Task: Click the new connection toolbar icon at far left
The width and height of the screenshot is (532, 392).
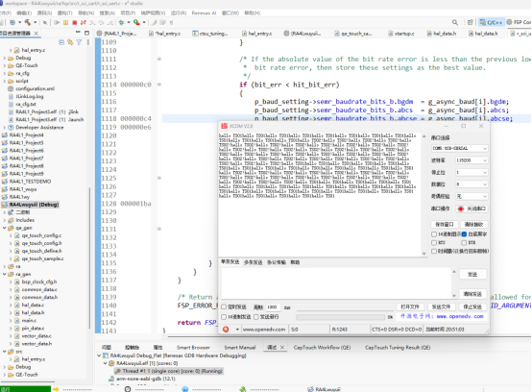Action: click(12, 22)
